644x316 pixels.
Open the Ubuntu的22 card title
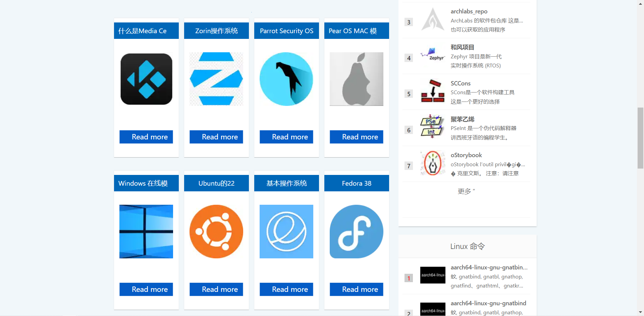pyautogui.click(x=216, y=183)
